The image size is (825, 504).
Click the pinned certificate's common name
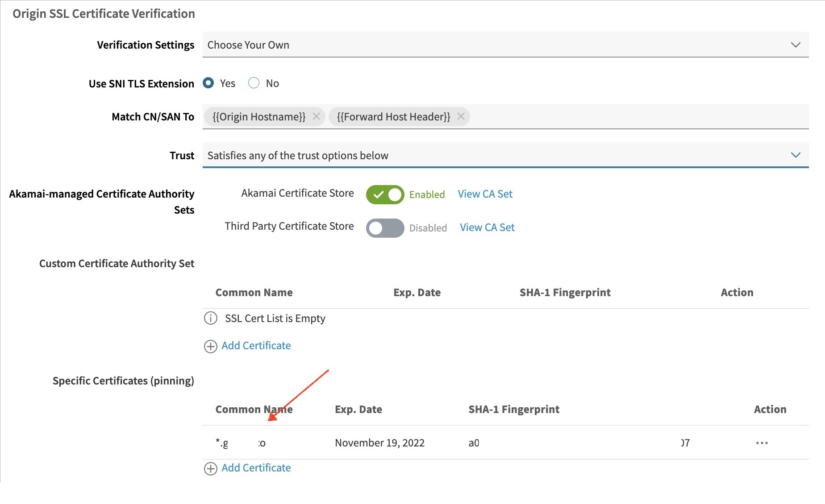240,443
